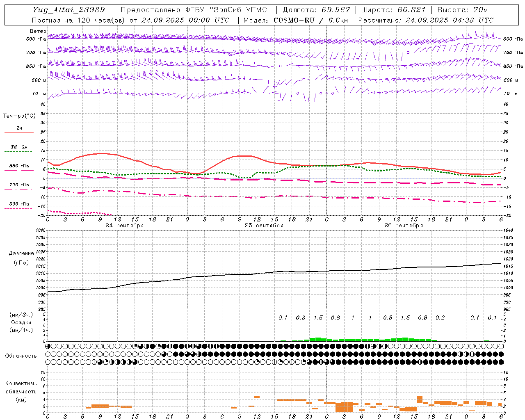The image size is (525, 420).
Task: Click the Yug_Altai_23939 station title
Action: (69, 10)
